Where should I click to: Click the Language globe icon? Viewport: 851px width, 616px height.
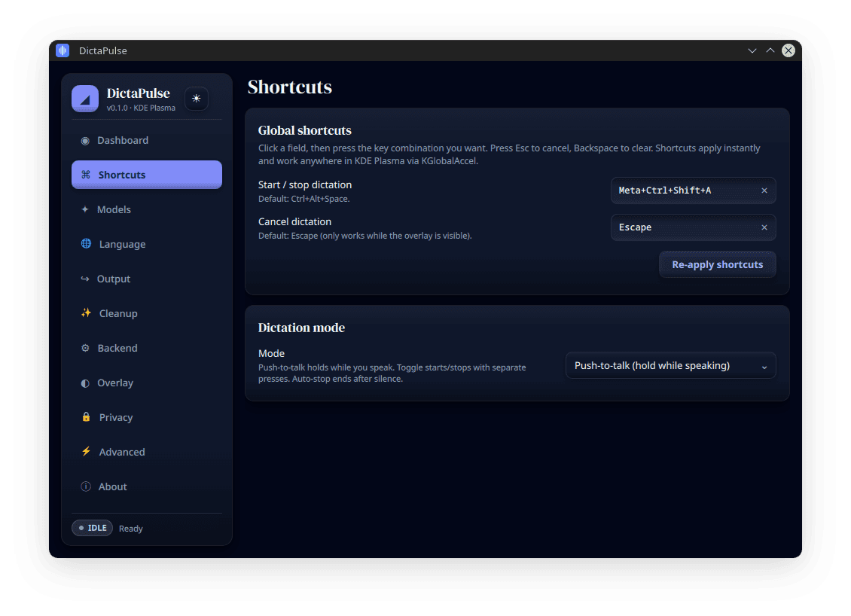pos(87,244)
